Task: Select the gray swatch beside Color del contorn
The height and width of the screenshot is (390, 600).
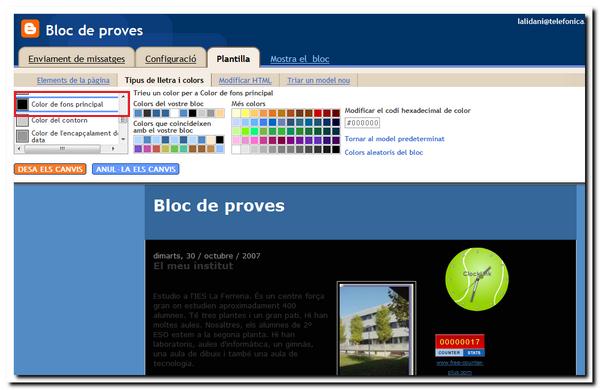Action: pos(23,121)
